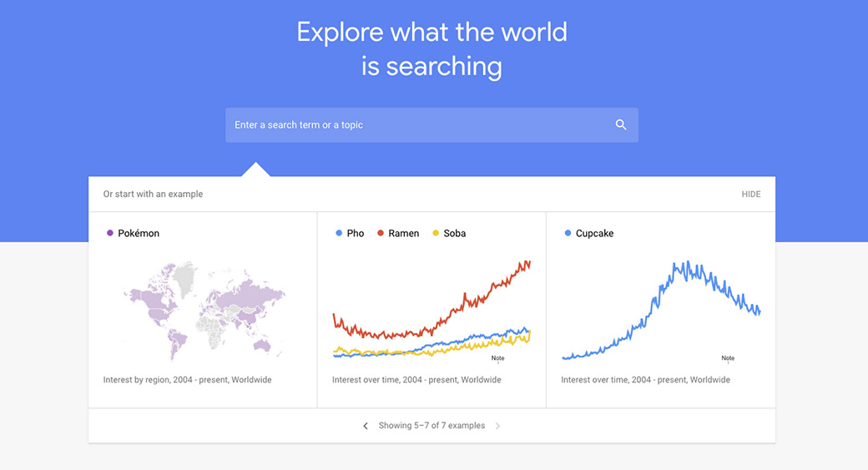Click the Note marker on noodle chart
The width and height of the screenshot is (868, 470).
click(x=497, y=358)
